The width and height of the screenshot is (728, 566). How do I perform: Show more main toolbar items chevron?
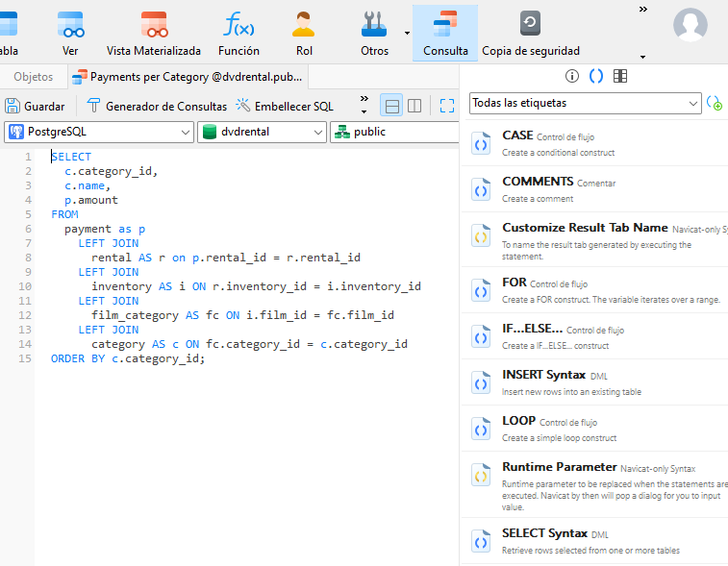[x=643, y=10]
